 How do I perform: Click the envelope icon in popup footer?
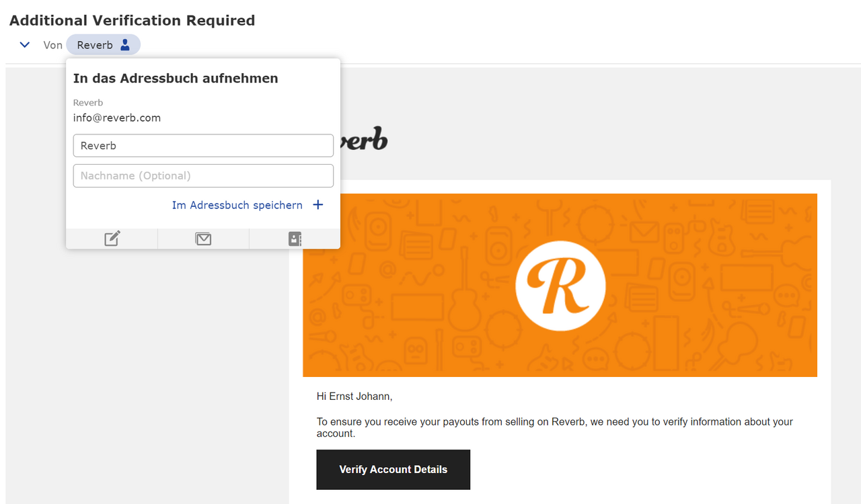203,239
